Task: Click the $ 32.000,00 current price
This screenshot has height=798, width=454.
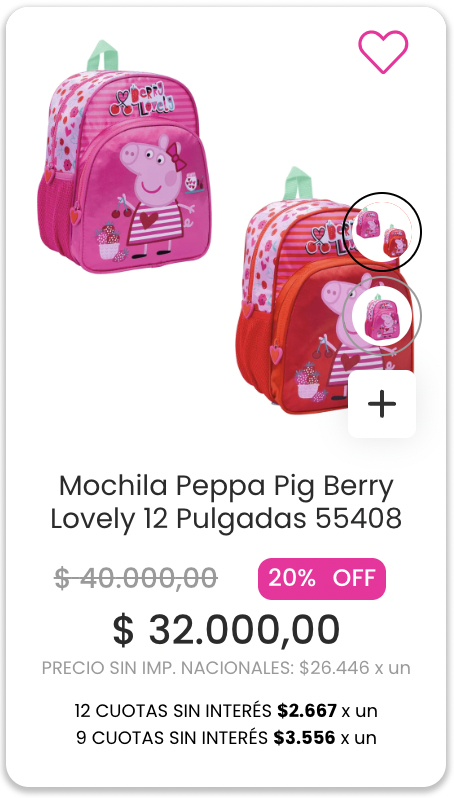Action: (x=226, y=630)
